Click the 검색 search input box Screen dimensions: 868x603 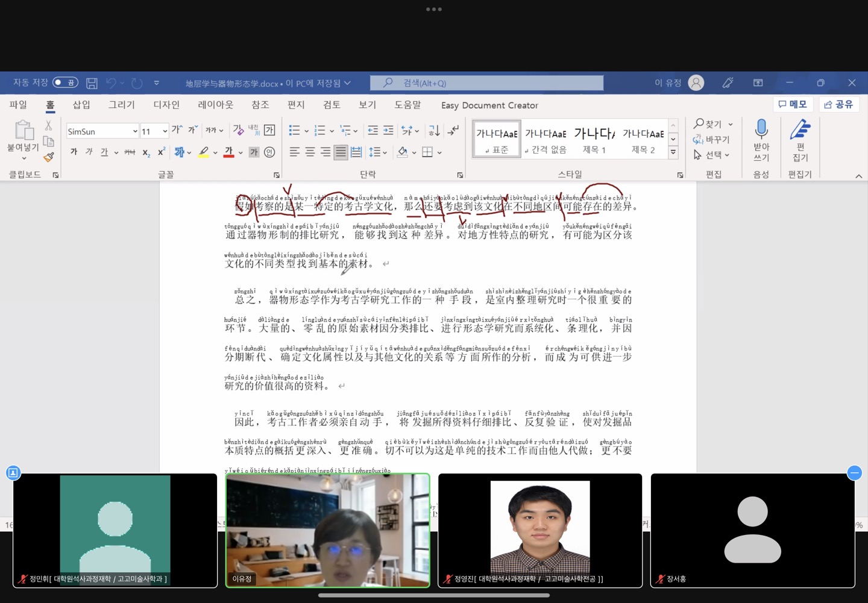click(487, 83)
